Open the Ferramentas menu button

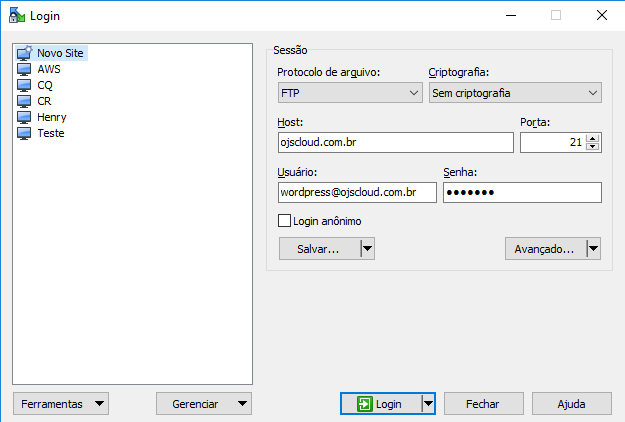tap(61, 404)
